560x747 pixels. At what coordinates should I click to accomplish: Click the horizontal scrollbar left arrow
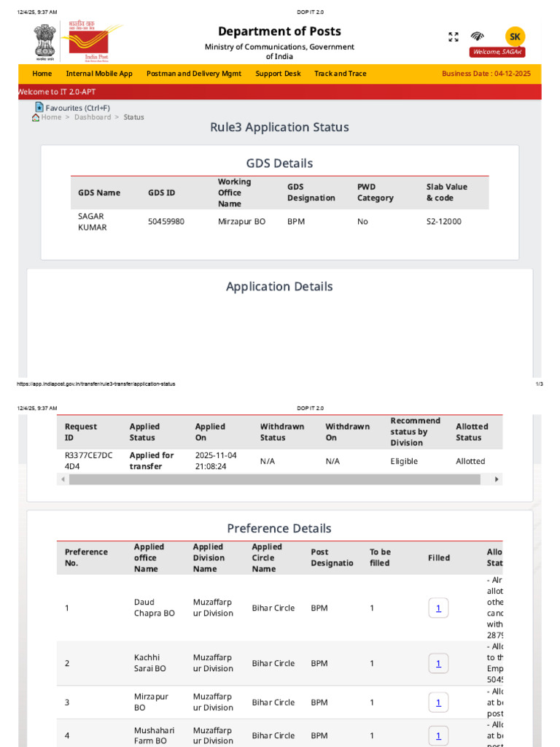[x=63, y=479]
